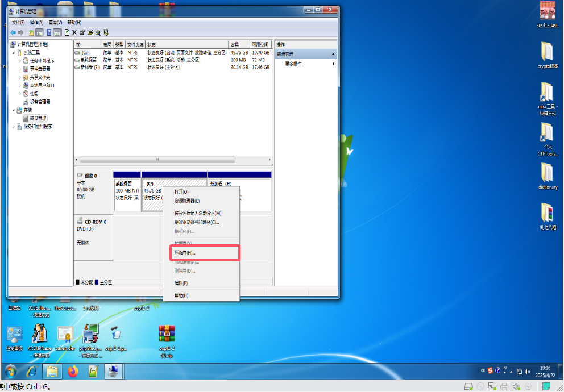
Task: Click the Back arrow toolbar icon
Action: point(13,32)
